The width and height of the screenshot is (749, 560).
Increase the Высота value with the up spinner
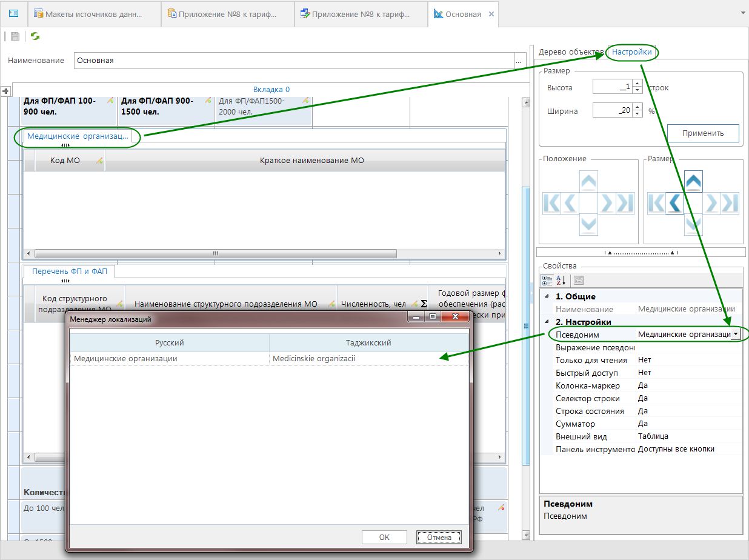(637, 84)
